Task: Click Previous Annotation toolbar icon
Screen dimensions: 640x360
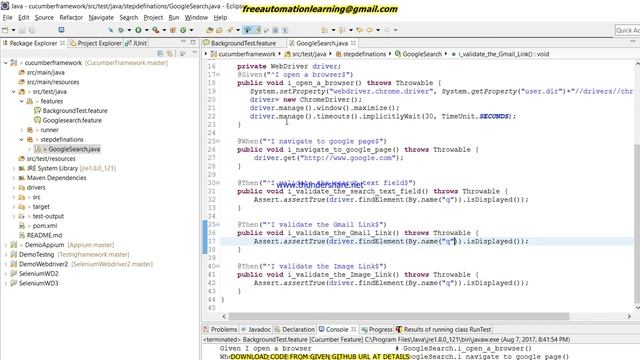Action: click(x=342, y=30)
